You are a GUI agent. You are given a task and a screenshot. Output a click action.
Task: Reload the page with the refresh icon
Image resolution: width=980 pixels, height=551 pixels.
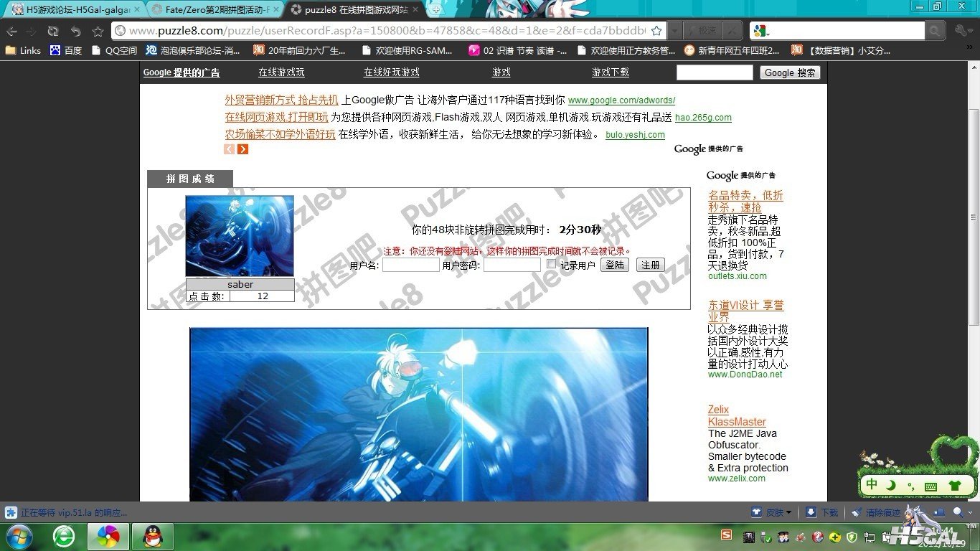pyautogui.click(x=53, y=32)
